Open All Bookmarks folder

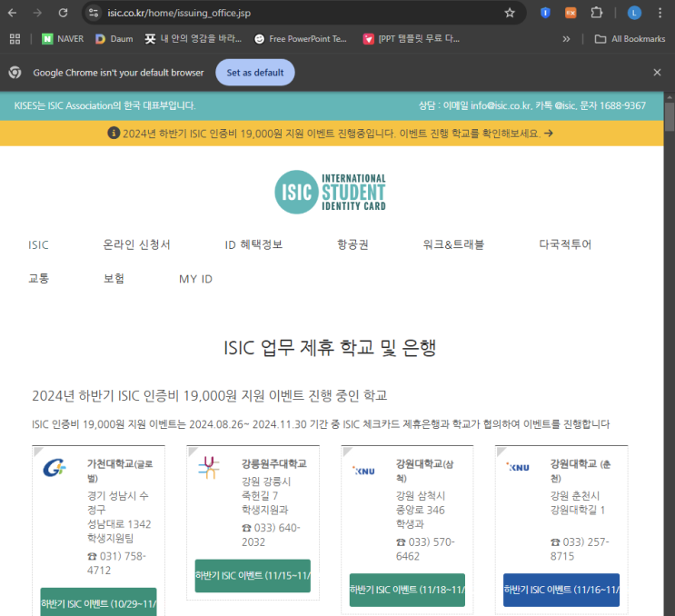630,39
